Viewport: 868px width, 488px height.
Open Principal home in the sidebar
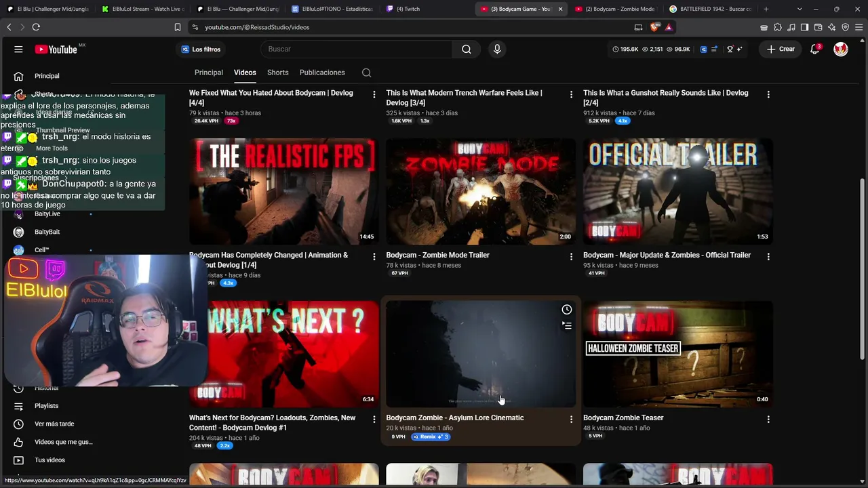point(47,76)
